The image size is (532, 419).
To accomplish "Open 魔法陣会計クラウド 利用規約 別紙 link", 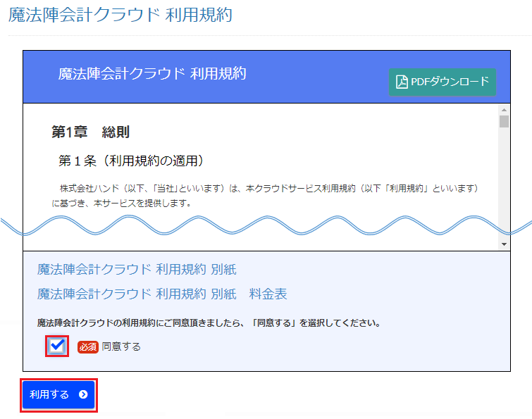I will pos(137,270).
